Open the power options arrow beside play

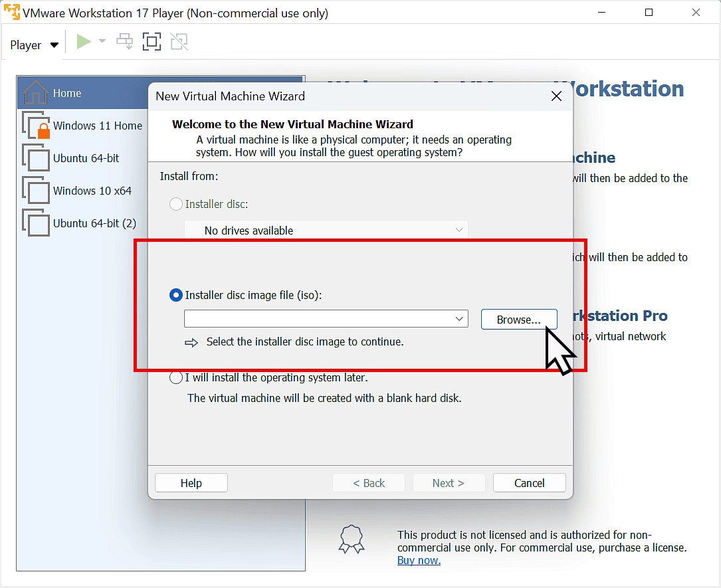[x=102, y=42]
